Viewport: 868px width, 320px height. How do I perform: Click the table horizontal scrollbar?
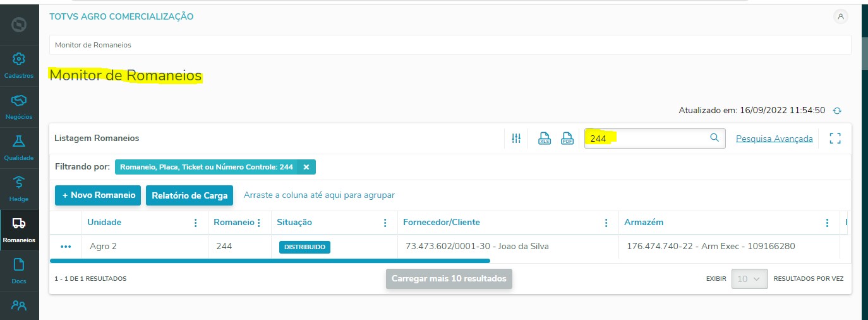click(270, 261)
